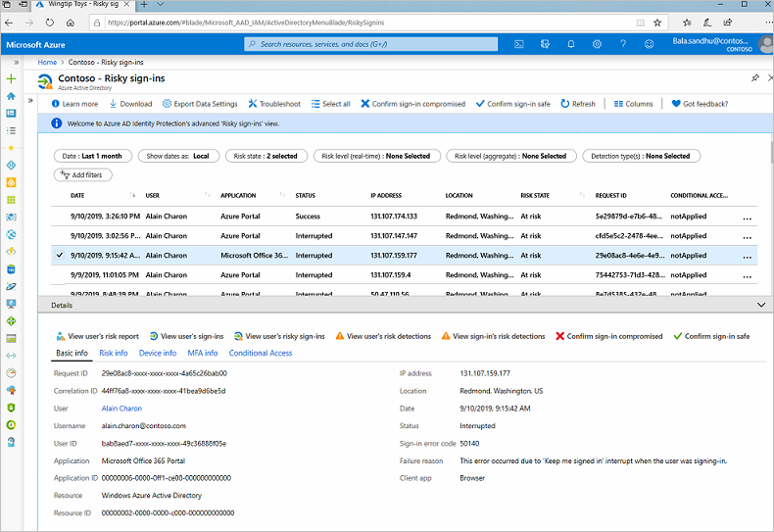Click Add filters button
The height and width of the screenshot is (532, 774).
(x=83, y=175)
